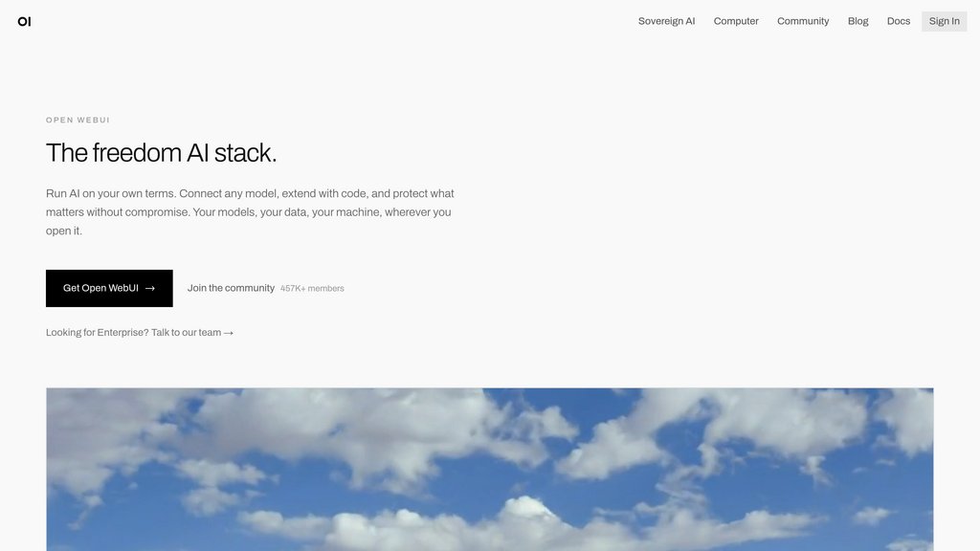Click the arrow icon inside Get Open WebUI

point(150,289)
